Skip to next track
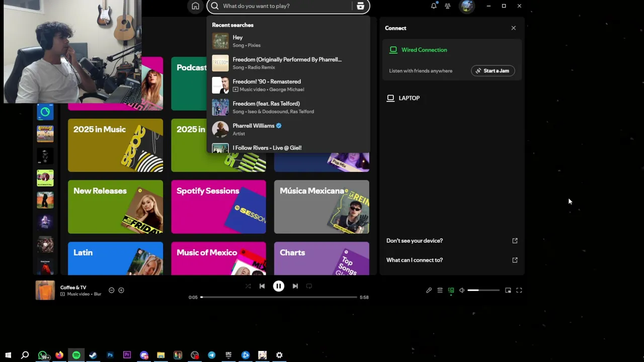Viewport: 644px width, 362px height. point(295,286)
